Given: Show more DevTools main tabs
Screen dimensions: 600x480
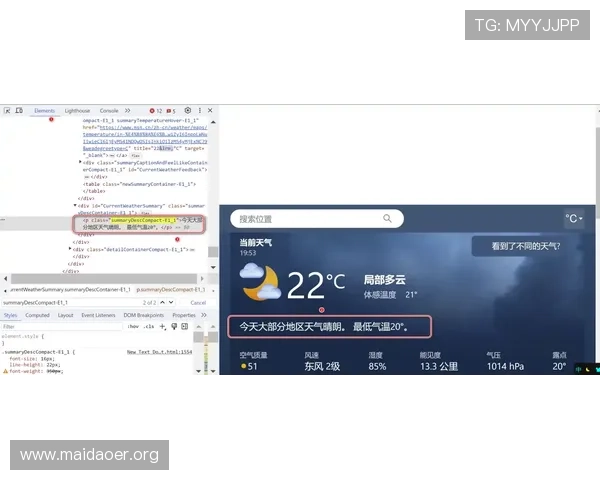Looking at the screenshot, I should coord(127,111).
